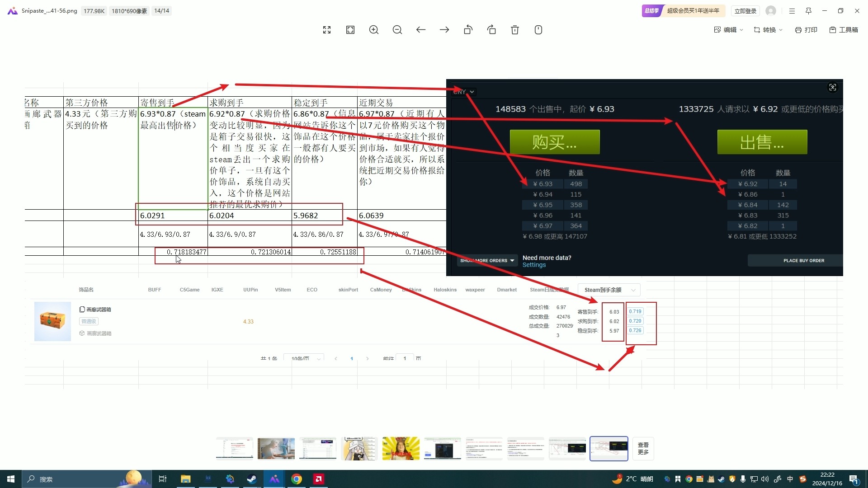Click the 1810*690像素 dimensions label
868x488 pixels.
point(129,11)
